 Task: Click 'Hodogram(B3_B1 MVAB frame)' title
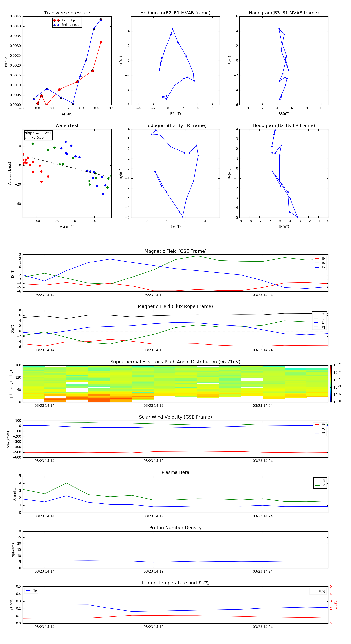pos(284,13)
